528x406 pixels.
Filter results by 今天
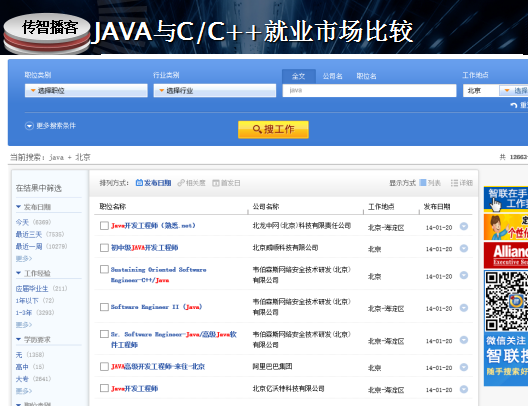click(x=22, y=222)
